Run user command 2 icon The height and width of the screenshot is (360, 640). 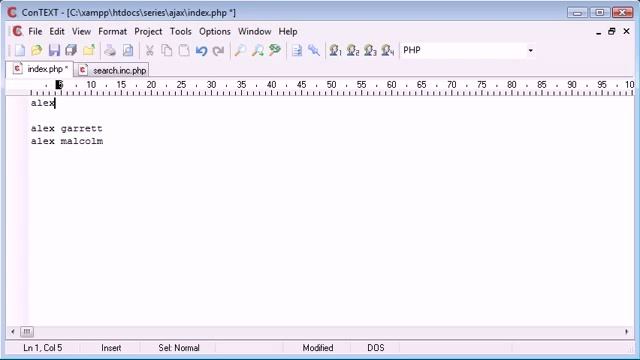click(353, 51)
